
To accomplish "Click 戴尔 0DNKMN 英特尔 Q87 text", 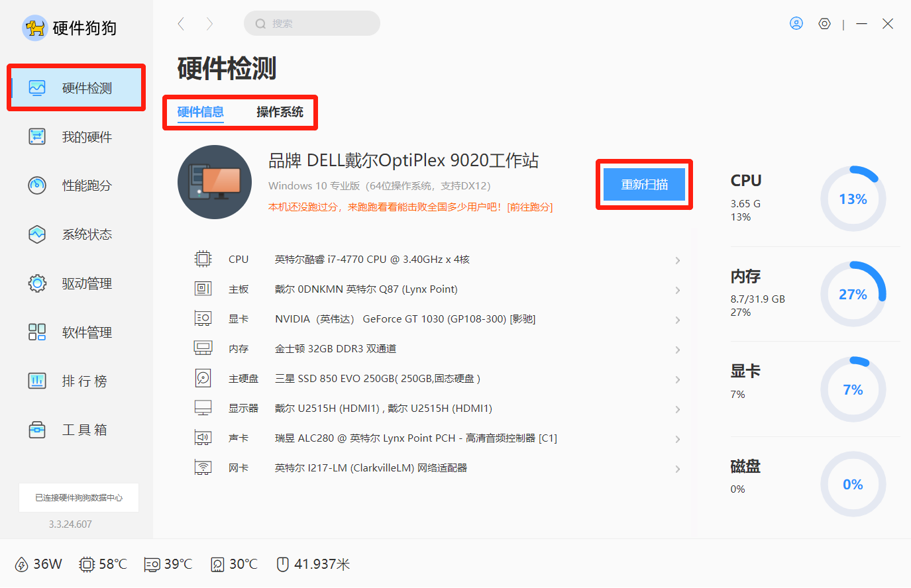I will point(366,289).
